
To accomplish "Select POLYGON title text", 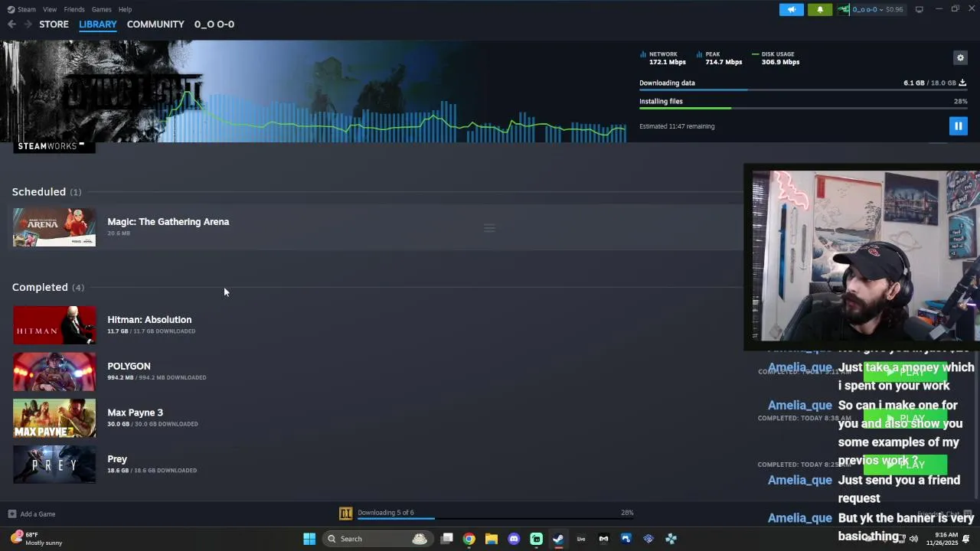I will click(129, 367).
